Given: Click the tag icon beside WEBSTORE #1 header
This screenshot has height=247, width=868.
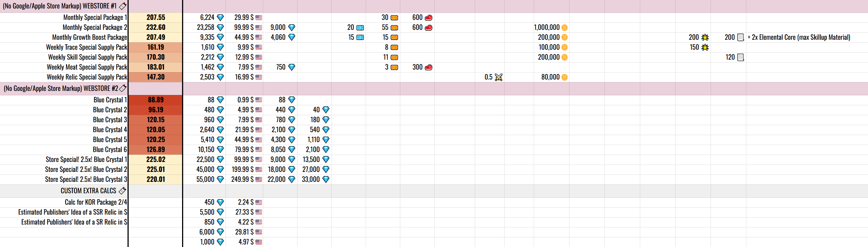Looking at the screenshot, I should pos(123,6).
